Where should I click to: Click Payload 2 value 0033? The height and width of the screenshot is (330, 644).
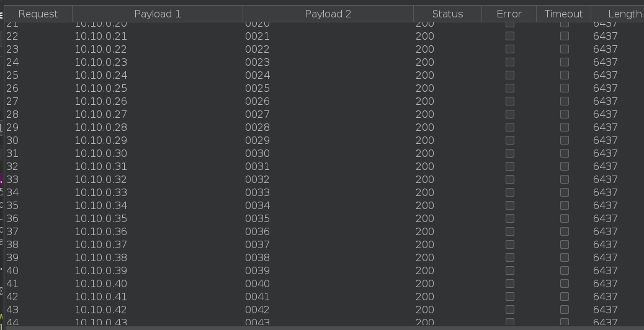[x=257, y=192]
